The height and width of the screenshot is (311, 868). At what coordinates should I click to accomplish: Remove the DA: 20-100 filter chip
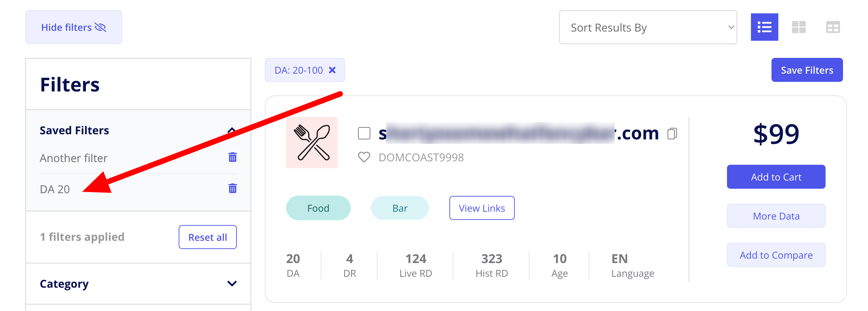tap(332, 70)
